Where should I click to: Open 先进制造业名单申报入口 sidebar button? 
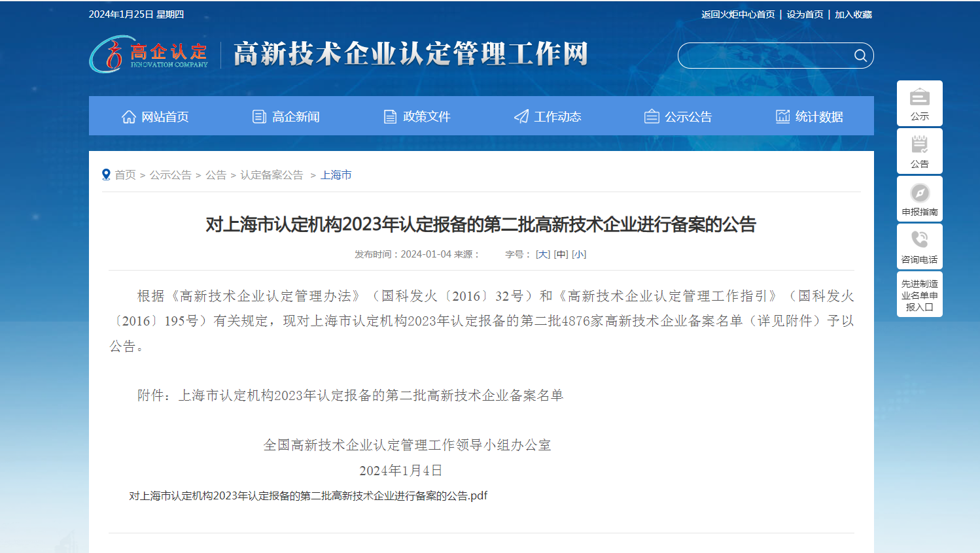(x=919, y=295)
